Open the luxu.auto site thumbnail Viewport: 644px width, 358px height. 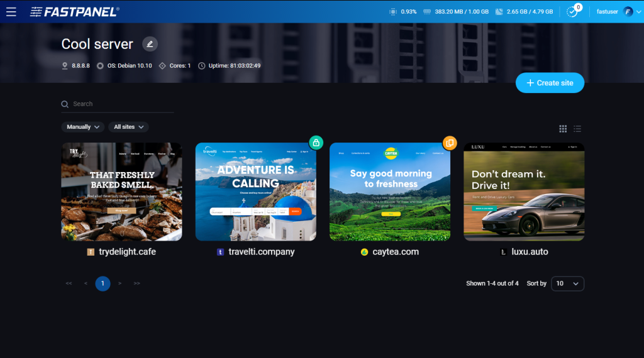524,192
